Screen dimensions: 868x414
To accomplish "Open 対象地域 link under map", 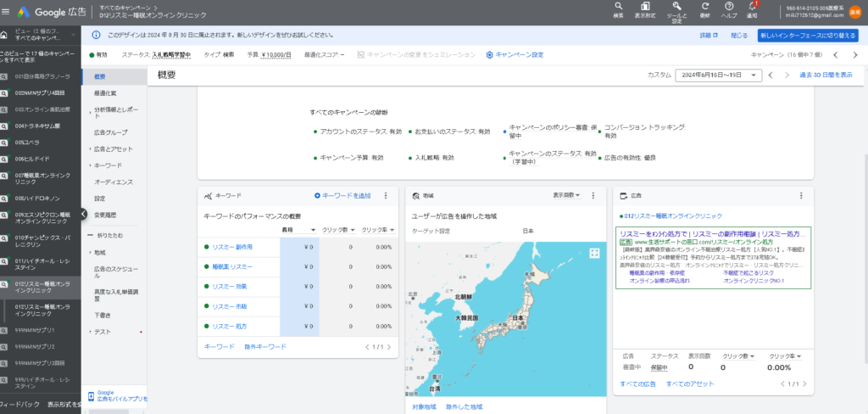I will (424, 407).
